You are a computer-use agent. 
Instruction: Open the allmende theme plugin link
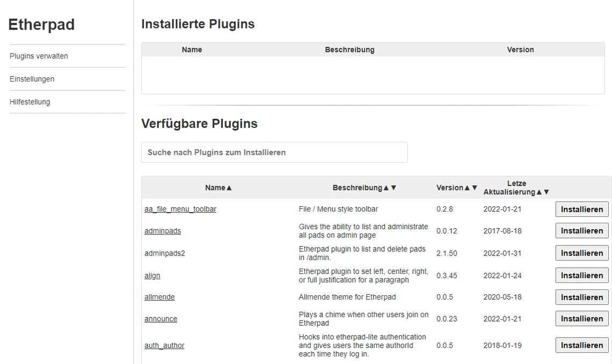159,297
